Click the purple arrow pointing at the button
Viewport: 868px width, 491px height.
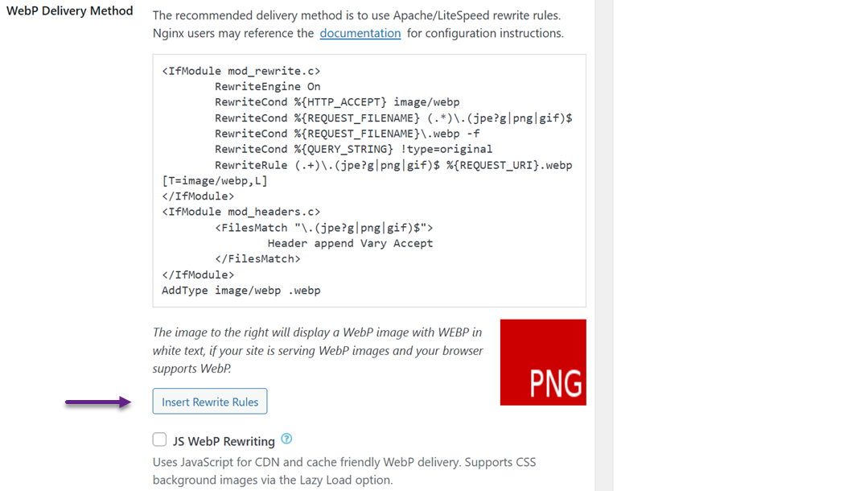[98, 402]
